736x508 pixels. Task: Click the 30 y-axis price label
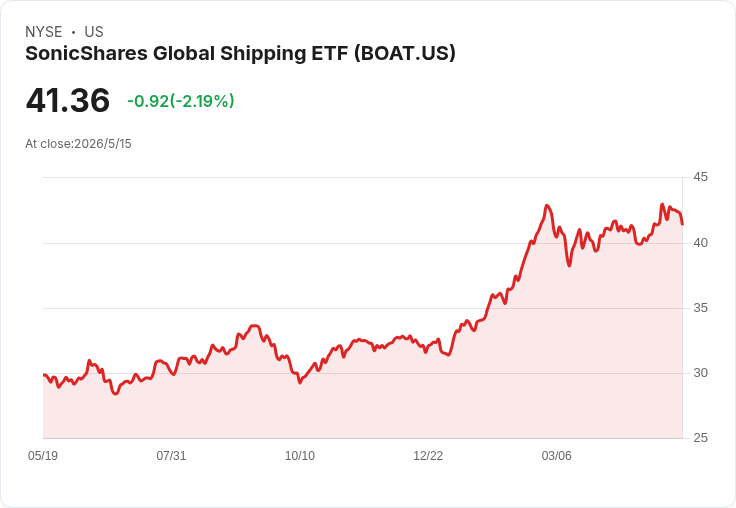click(700, 373)
